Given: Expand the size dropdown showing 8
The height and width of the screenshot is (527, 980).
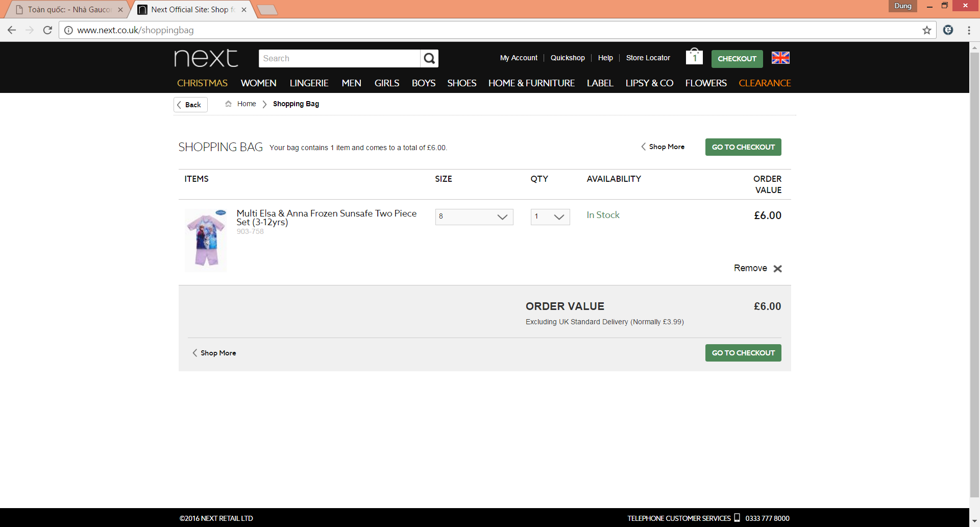Looking at the screenshot, I should tap(474, 217).
